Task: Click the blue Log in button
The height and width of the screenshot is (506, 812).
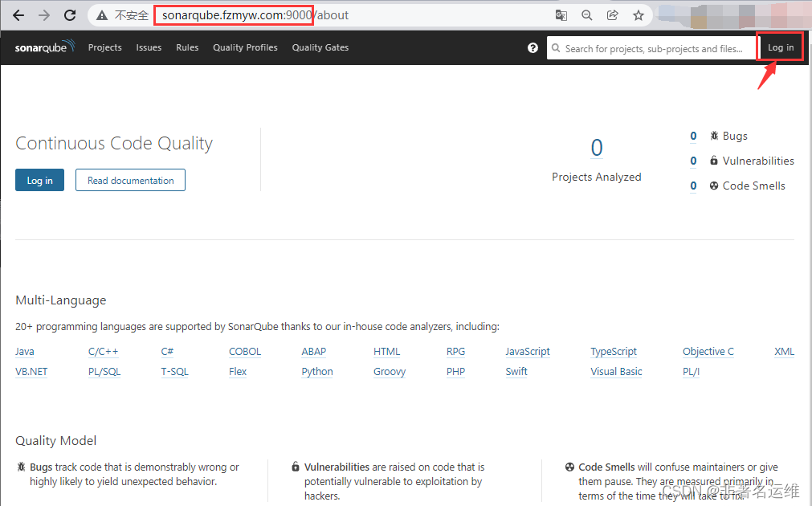Action: (39, 180)
